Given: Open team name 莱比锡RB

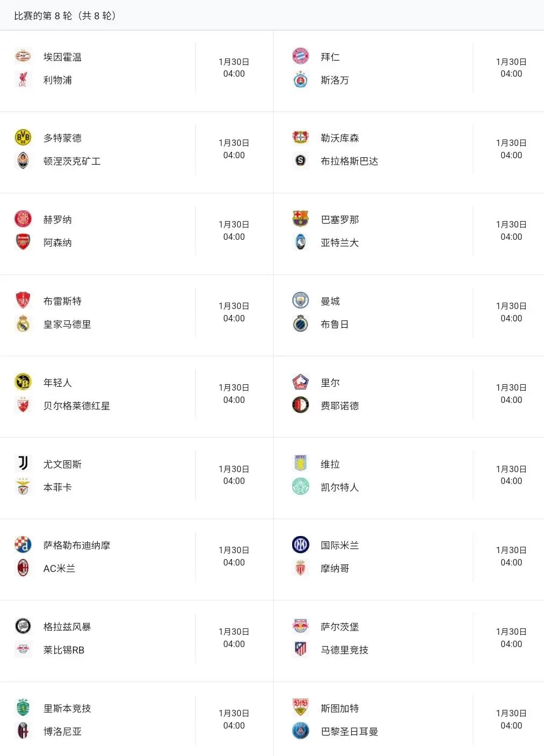Looking at the screenshot, I should (64, 650).
